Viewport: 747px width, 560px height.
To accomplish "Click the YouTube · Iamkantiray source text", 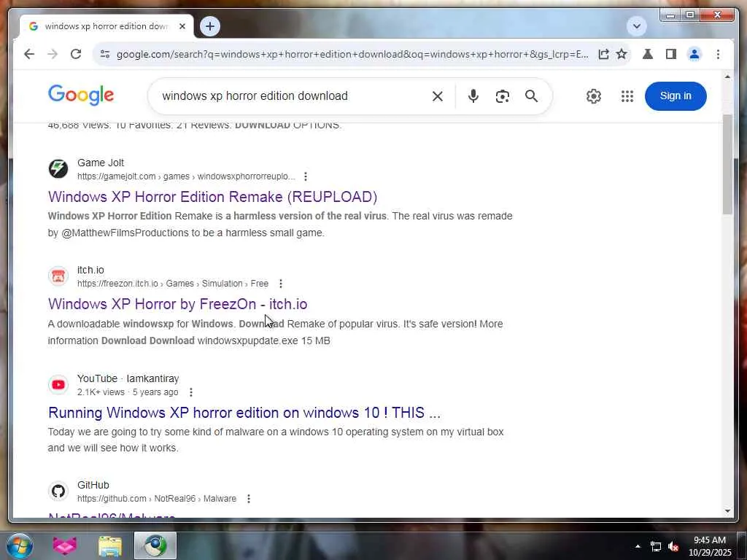I will coord(128,378).
